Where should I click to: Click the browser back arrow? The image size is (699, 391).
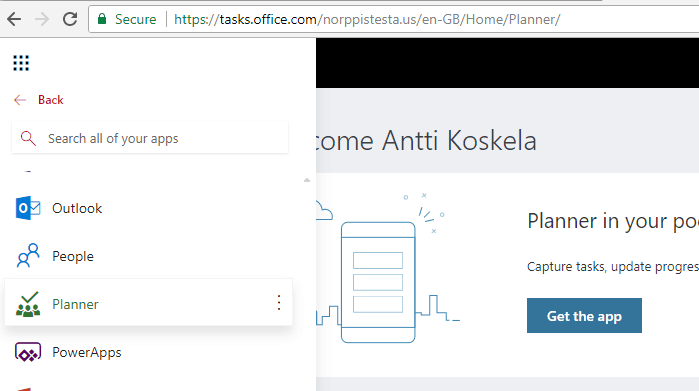[x=14, y=19]
